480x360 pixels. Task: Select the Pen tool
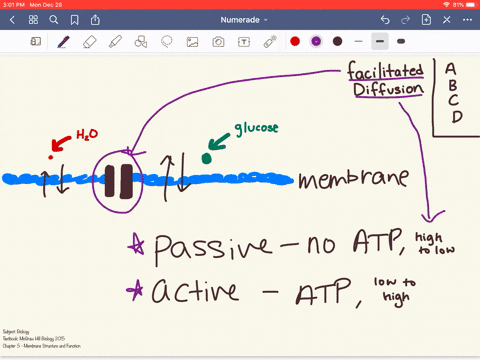click(x=63, y=42)
